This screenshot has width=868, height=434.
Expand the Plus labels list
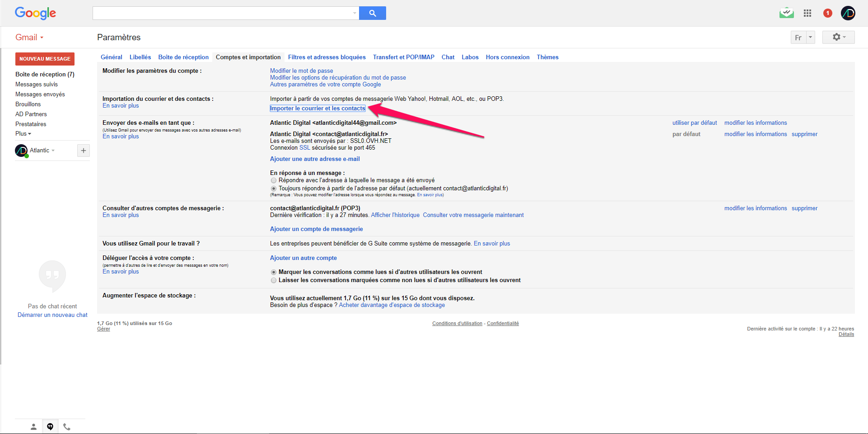click(x=23, y=134)
